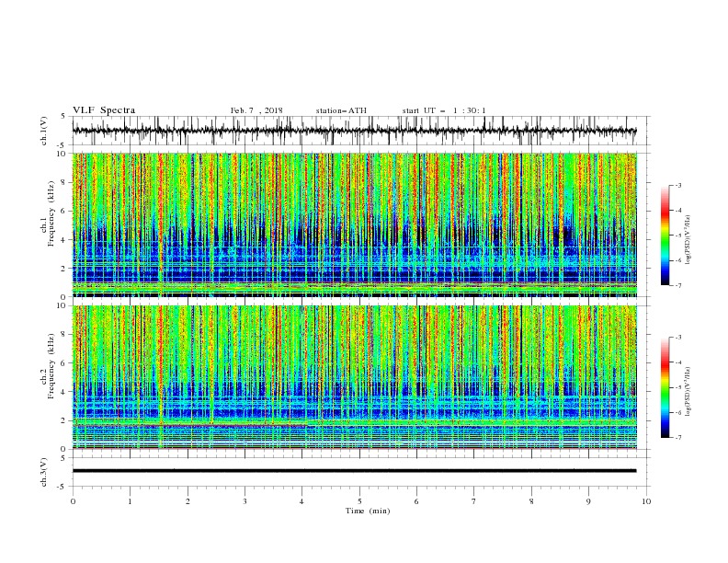This screenshot has height=563, width=728.
Task: Click the time axis tick label "0"
Action: tap(73, 501)
